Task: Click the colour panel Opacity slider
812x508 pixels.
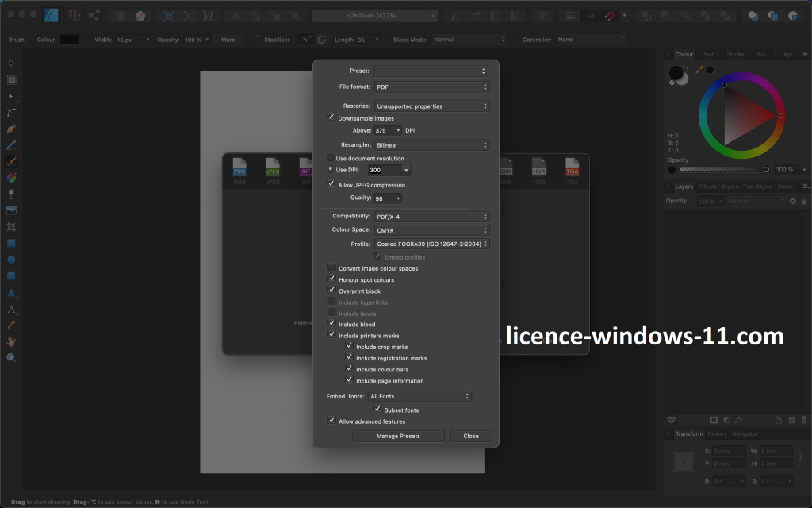Action: tap(722, 170)
